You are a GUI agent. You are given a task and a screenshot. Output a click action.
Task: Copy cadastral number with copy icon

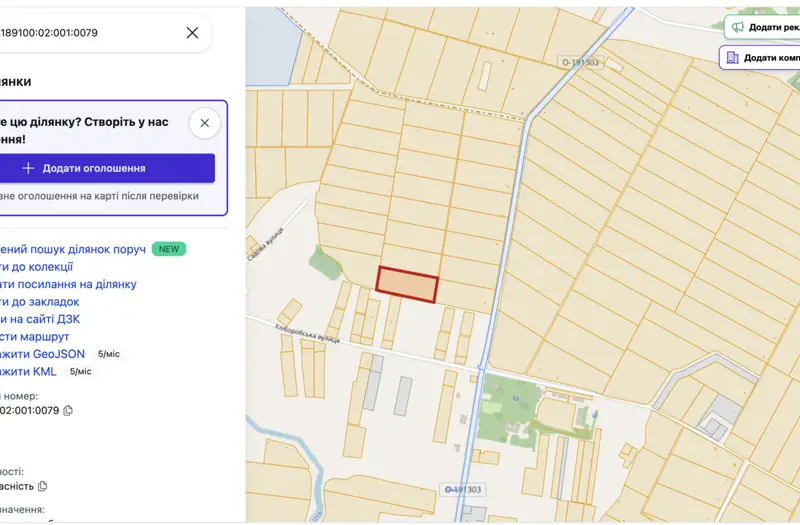pos(68,411)
